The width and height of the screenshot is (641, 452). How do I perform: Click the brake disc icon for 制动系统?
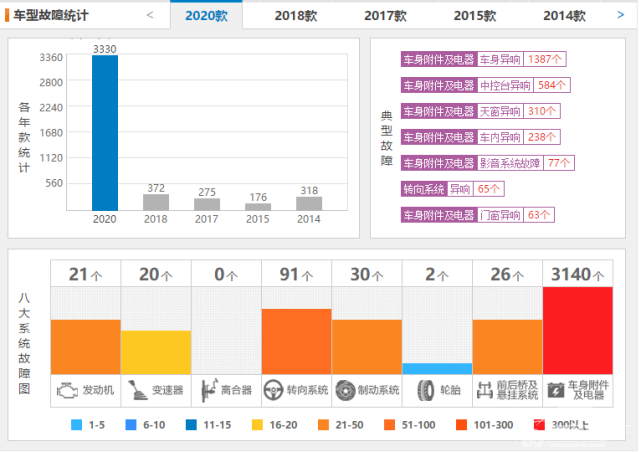344,389
